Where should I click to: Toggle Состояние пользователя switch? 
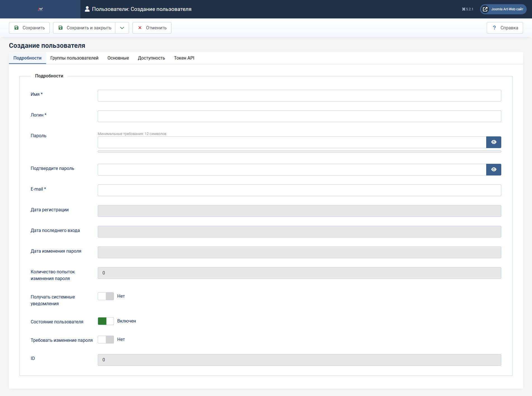pos(106,321)
